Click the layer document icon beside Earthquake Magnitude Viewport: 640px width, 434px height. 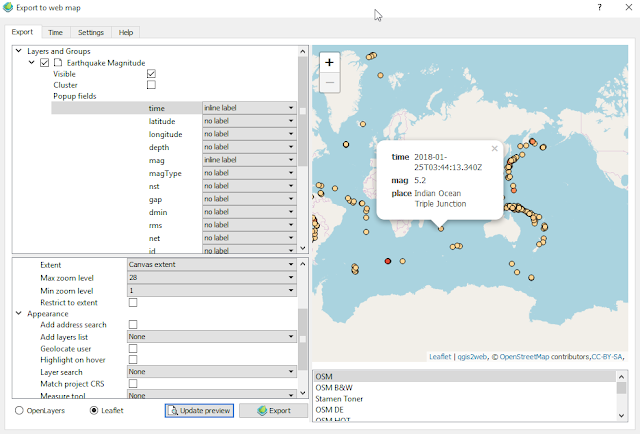pyautogui.click(x=58, y=62)
